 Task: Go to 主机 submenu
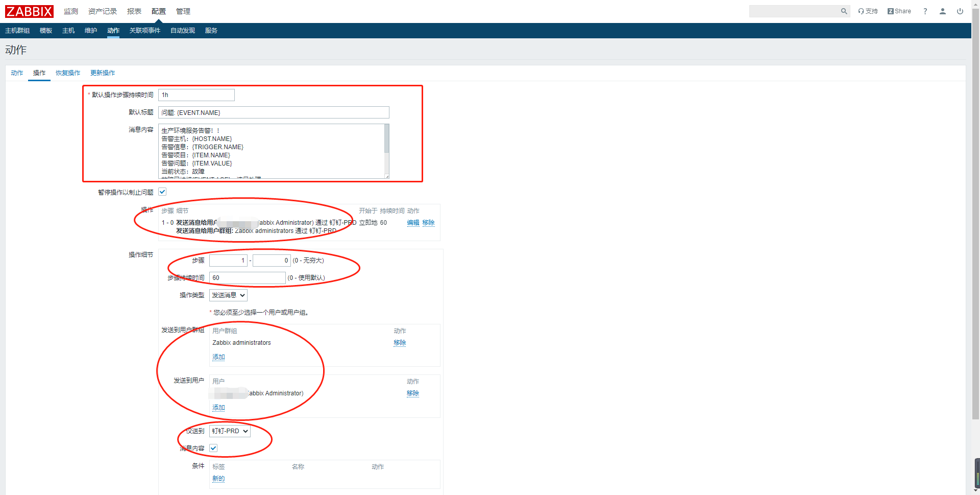click(68, 31)
